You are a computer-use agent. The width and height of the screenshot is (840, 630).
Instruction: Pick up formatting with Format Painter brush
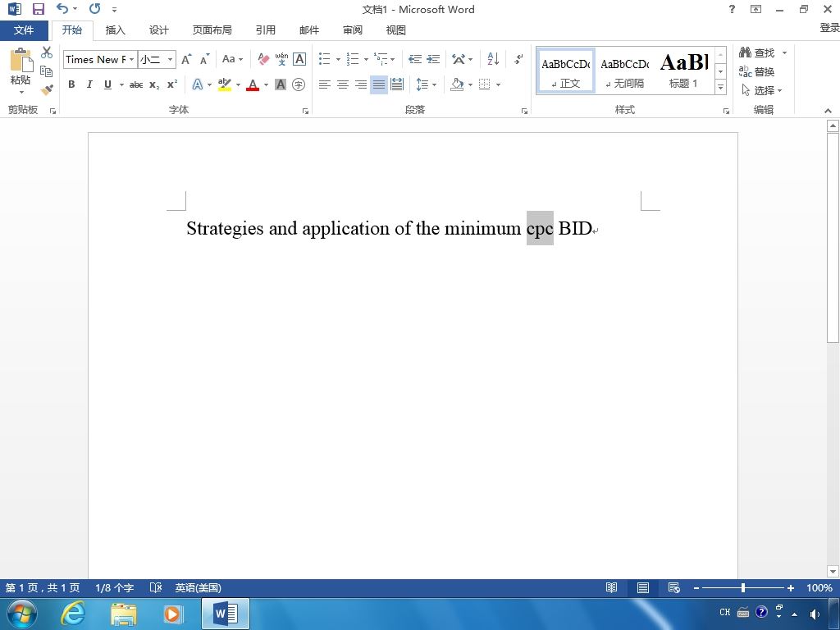[47, 89]
